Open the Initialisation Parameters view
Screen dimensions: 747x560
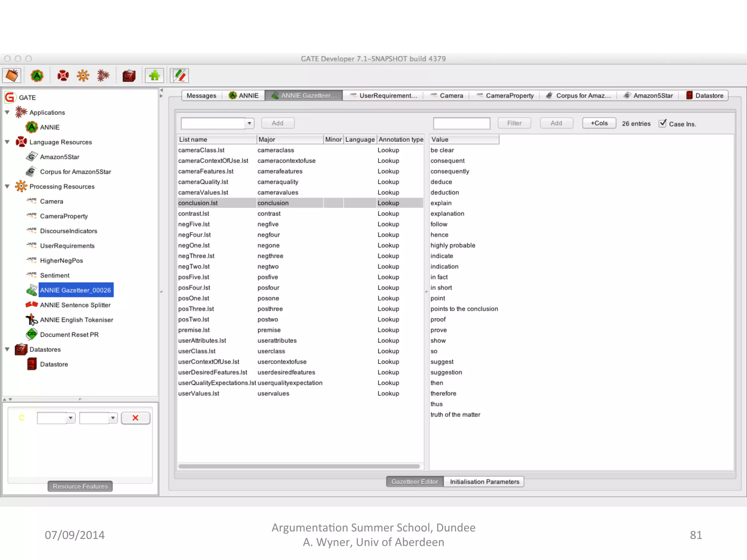pyautogui.click(x=484, y=482)
